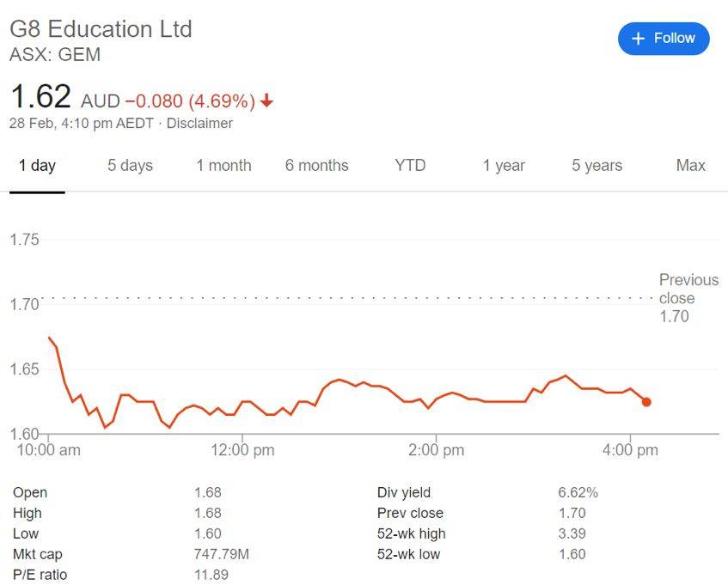Screen dimensions: 728x585
Task: Click the Mkt cap value 747.79M
Action: pos(222,554)
